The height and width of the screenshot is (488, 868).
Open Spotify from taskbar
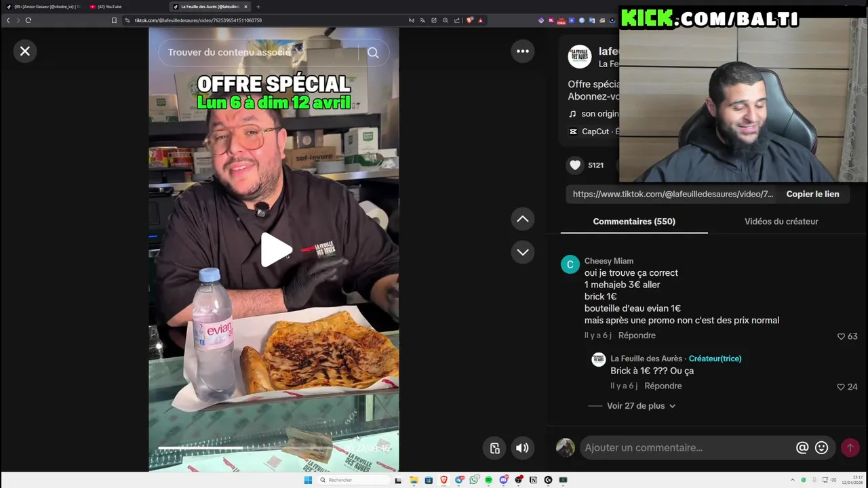(488, 480)
